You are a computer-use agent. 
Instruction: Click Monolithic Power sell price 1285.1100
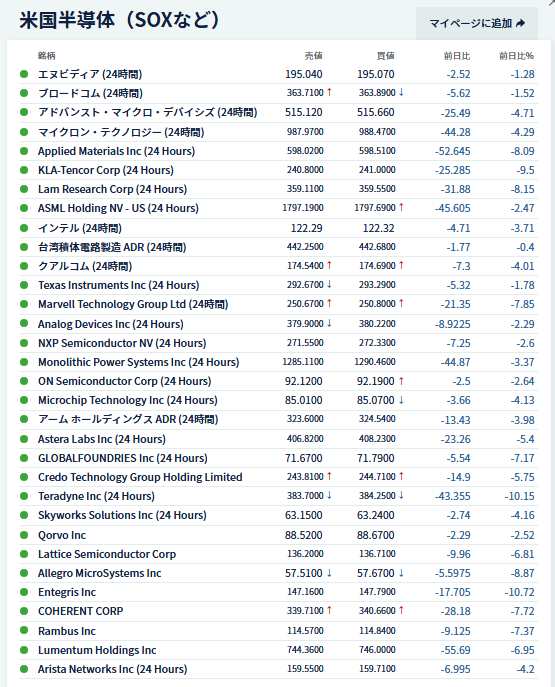tap(303, 362)
